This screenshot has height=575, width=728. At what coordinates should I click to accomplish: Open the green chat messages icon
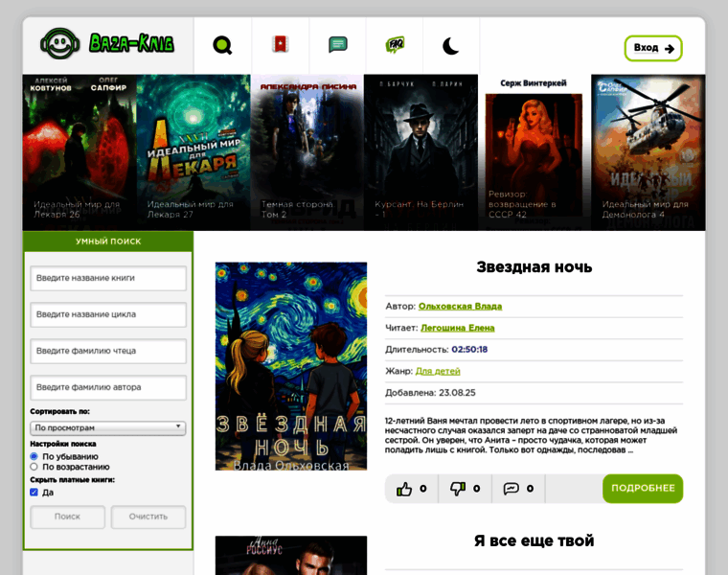[337, 45]
